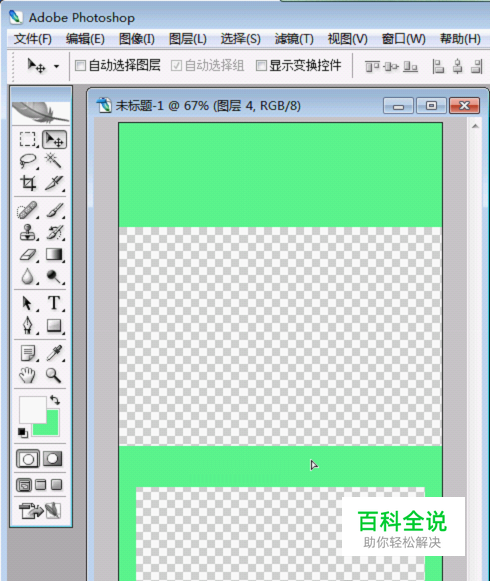Image resolution: width=490 pixels, height=581 pixels.
Task: Open the 图像(I) menu
Action: (x=137, y=39)
